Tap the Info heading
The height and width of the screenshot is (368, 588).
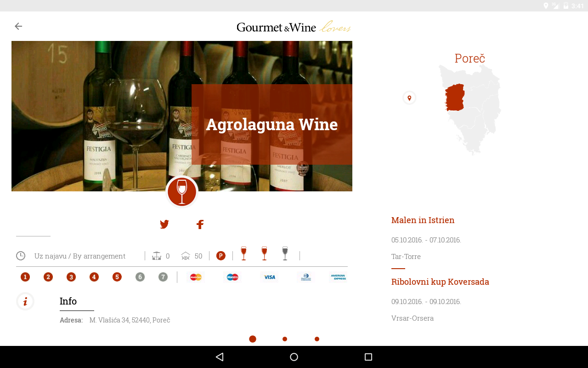68,301
